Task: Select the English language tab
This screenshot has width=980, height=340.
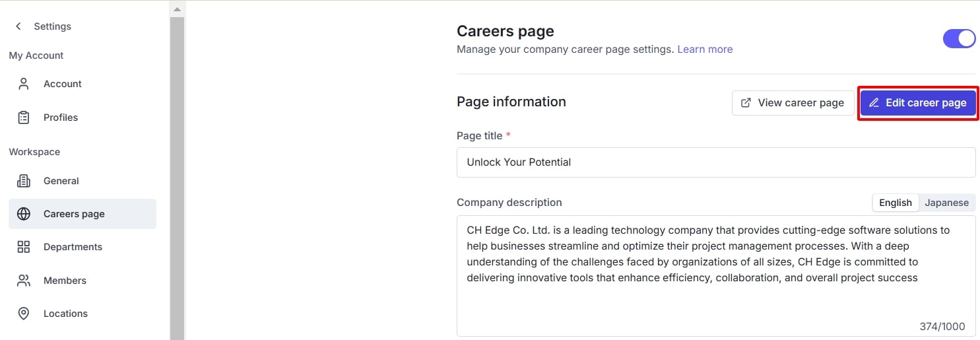Action: point(896,203)
